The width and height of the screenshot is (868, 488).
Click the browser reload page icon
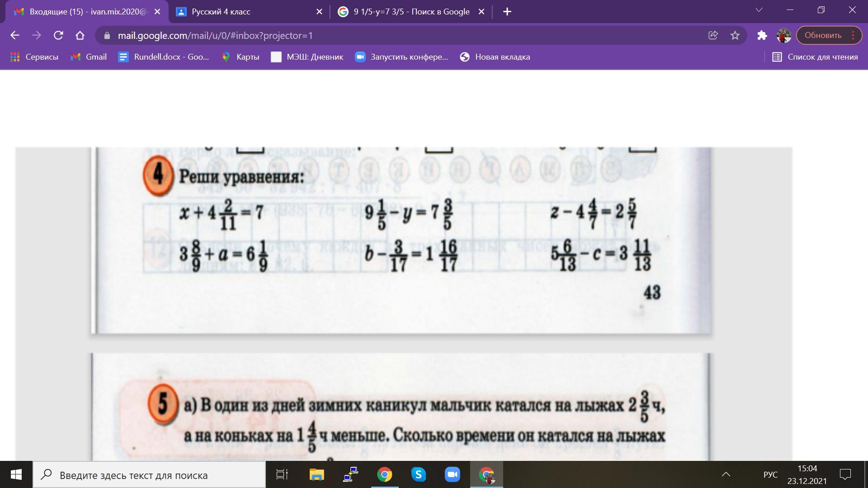click(x=58, y=35)
